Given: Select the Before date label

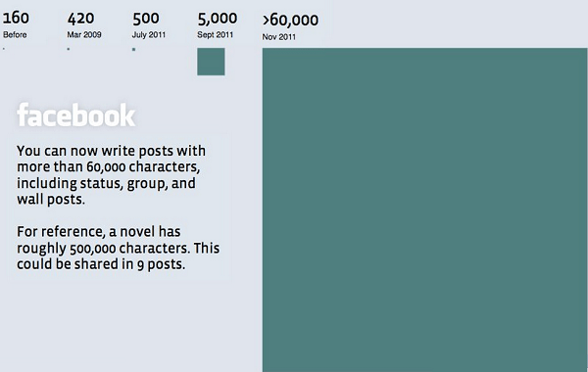Looking at the screenshot, I should [x=15, y=35].
